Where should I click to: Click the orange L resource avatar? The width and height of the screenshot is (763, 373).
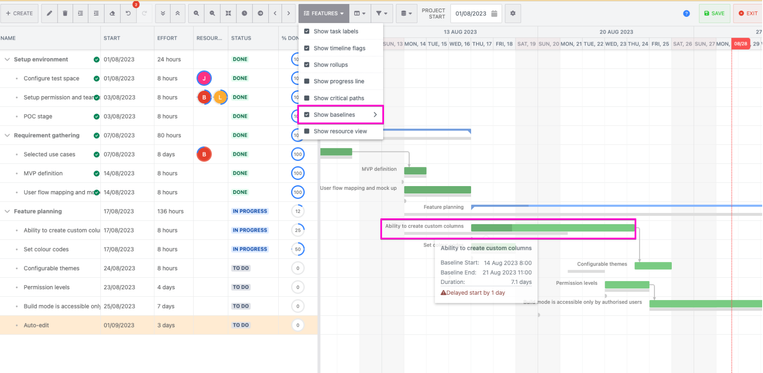220,97
